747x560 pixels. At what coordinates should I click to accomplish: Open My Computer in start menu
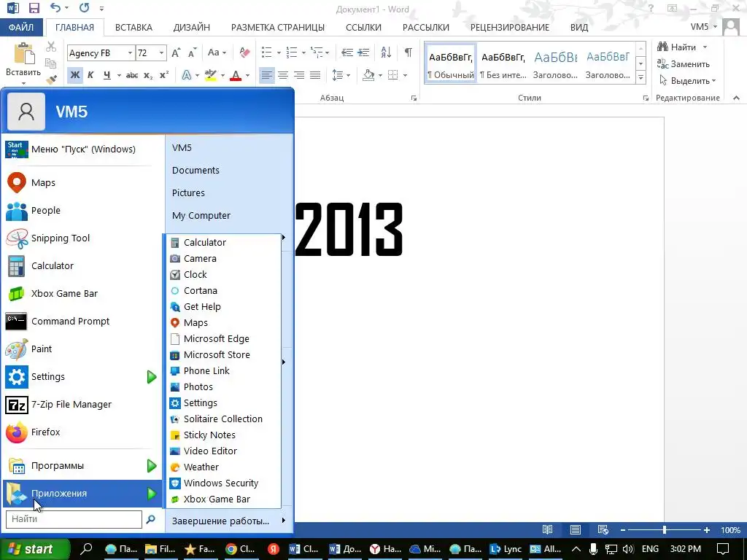(x=201, y=216)
